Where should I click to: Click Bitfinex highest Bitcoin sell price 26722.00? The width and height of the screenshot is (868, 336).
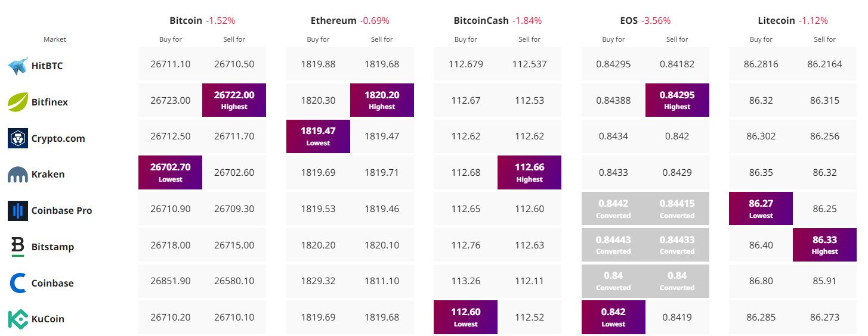pyautogui.click(x=234, y=100)
